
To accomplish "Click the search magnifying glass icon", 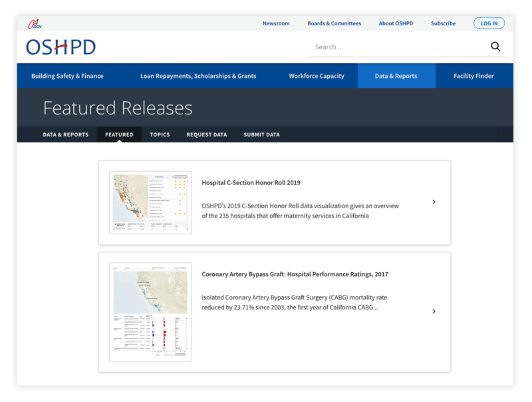I will 495,47.
